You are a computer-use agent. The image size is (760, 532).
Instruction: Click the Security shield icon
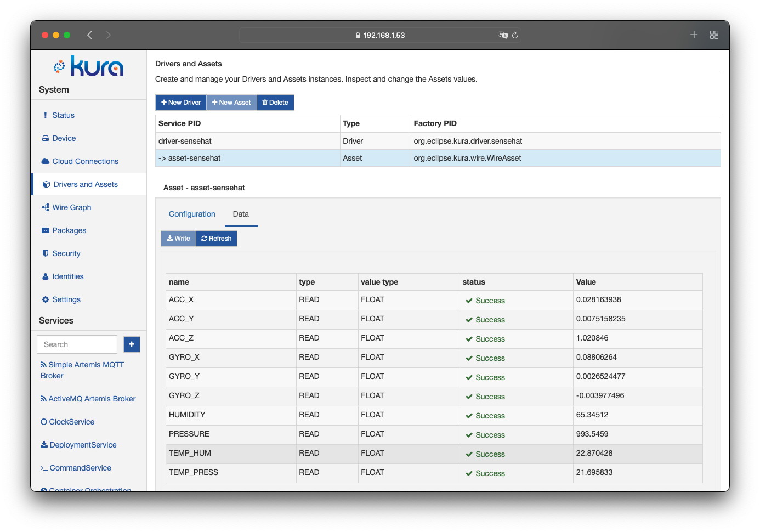point(46,253)
